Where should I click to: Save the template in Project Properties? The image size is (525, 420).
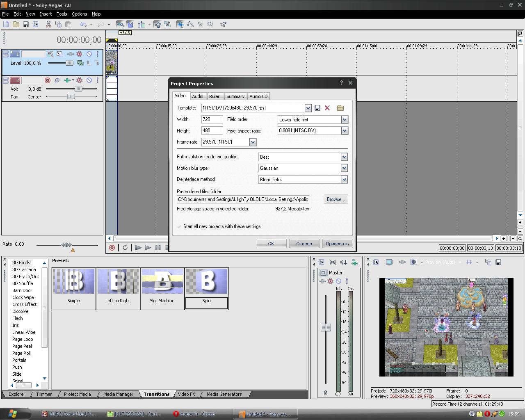tap(317, 108)
